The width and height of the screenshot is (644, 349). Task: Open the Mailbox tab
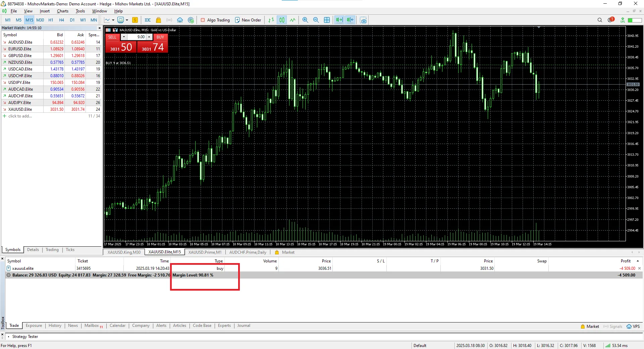(x=94, y=326)
